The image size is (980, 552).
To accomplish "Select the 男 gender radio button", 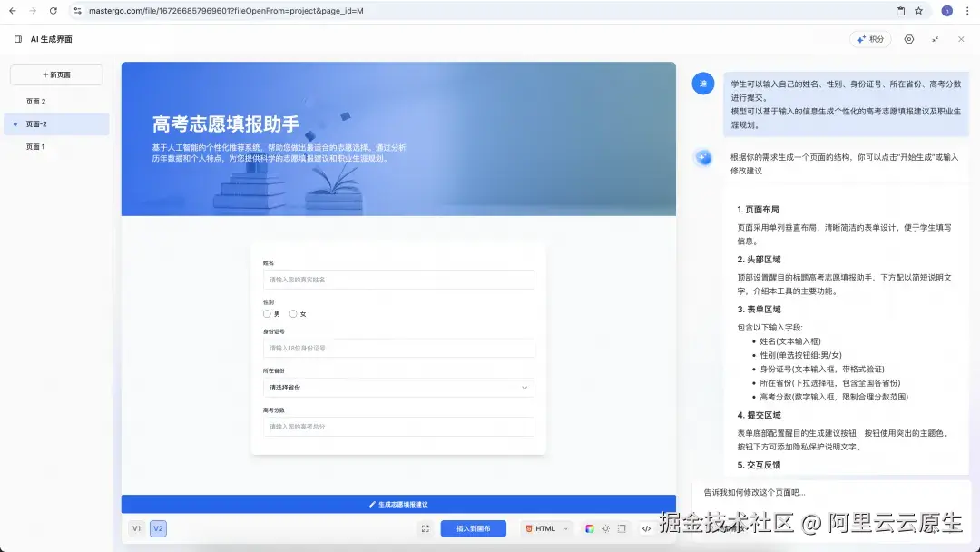I will (266, 314).
